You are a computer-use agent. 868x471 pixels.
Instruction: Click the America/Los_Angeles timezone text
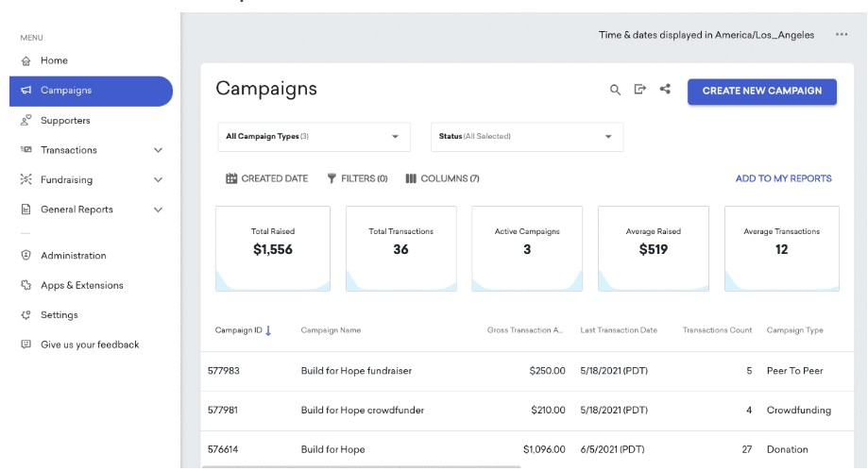764,35
